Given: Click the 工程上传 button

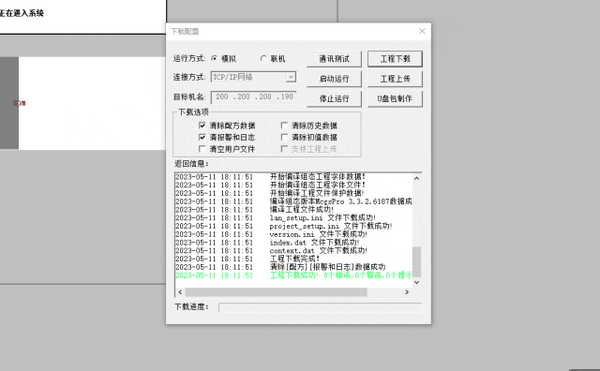Looking at the screenshot, I should 395,79.
